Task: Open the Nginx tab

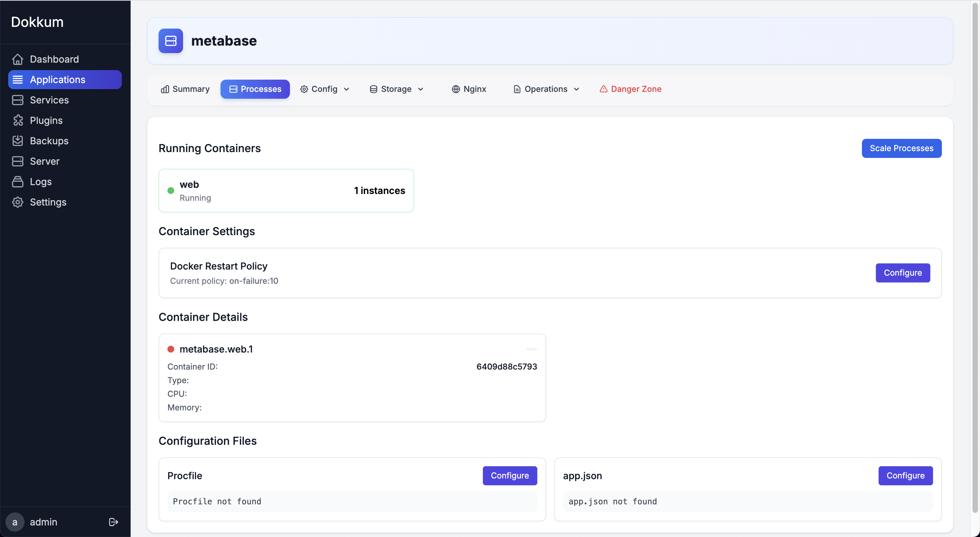Action: [469, 89]
